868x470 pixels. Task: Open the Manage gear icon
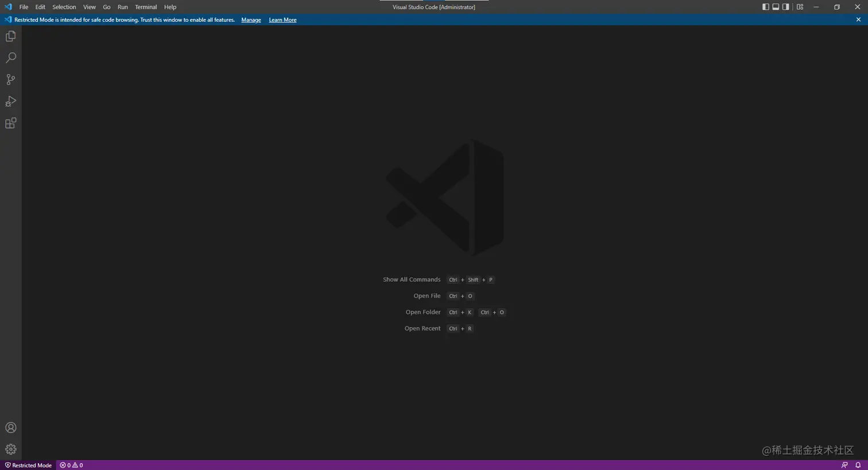(10, 449)
